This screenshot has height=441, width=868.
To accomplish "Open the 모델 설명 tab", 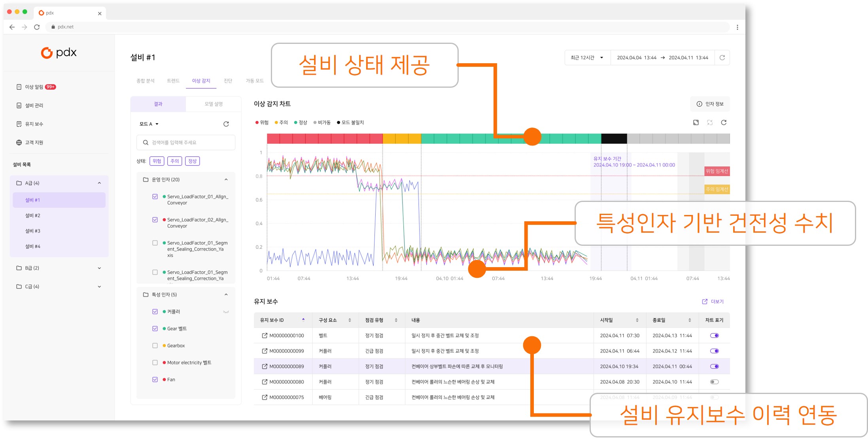I will coord(214,104).
